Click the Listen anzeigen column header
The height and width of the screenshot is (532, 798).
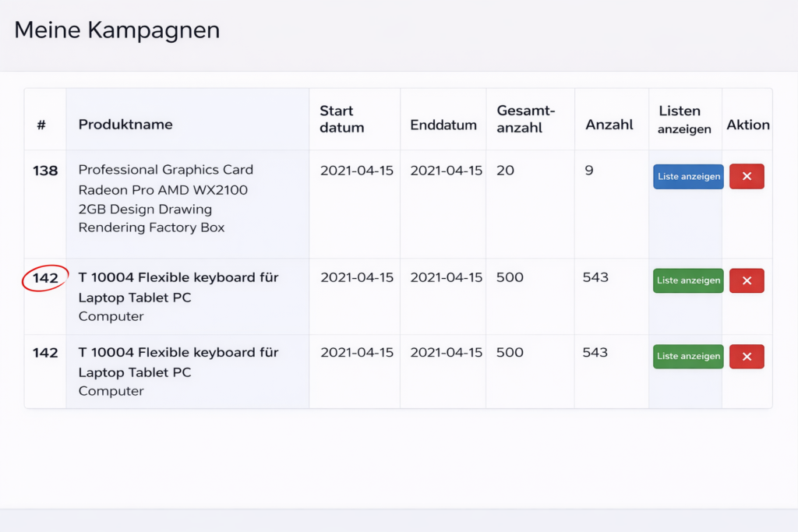tap(684, 119)
